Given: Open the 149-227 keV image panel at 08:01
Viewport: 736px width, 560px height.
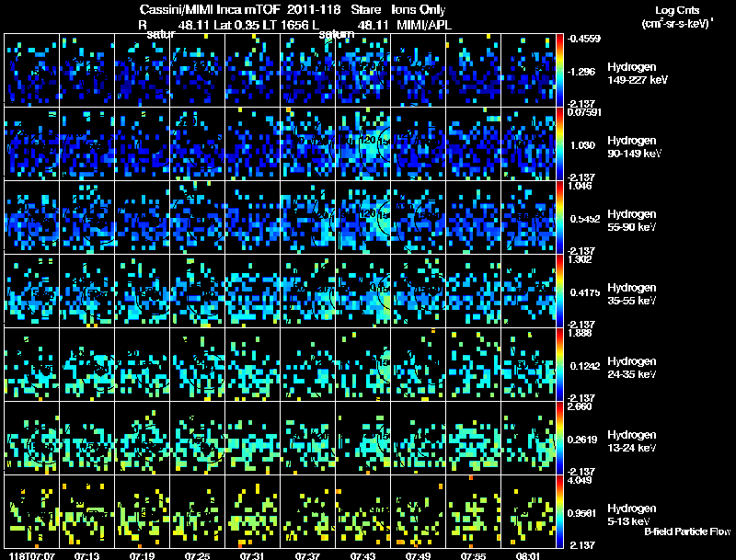Looking at the screenshot, I should click(528, 71).
